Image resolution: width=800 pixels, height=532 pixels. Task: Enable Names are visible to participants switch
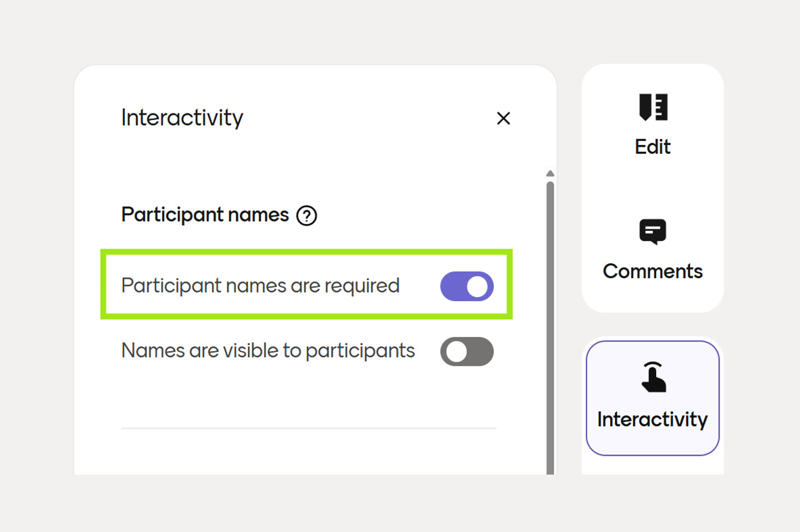pyautogui.click(x=467, y=352)
